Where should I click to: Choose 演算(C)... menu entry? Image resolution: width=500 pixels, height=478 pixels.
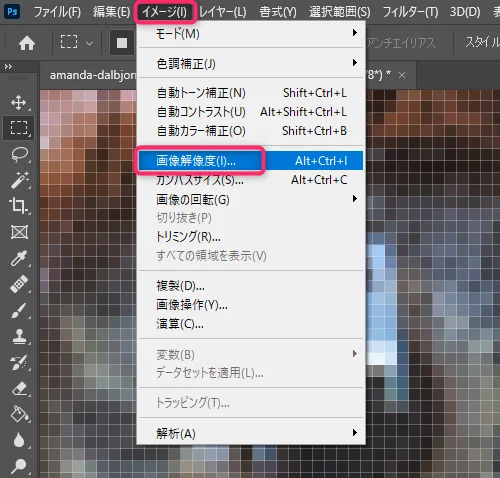[x=251, y=324]
